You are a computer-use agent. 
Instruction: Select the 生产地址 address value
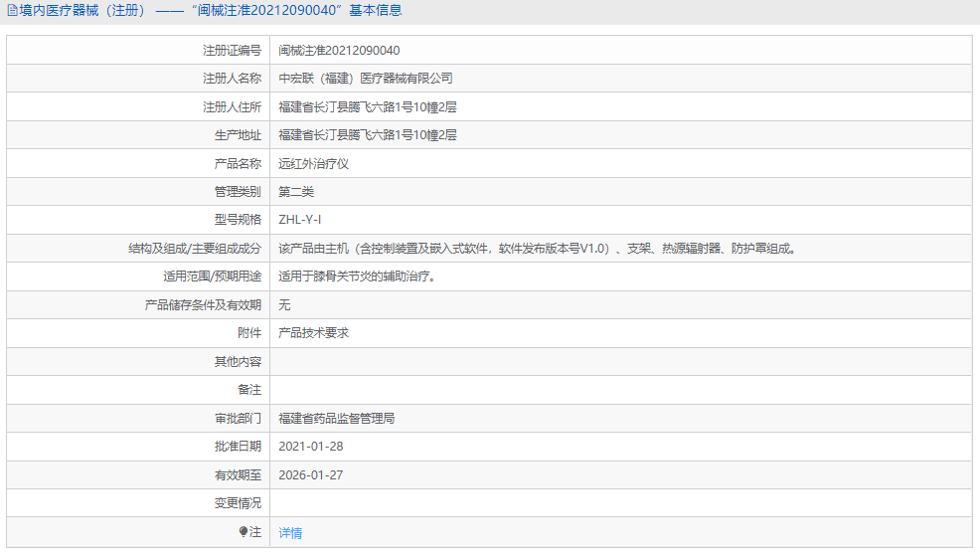368,135
